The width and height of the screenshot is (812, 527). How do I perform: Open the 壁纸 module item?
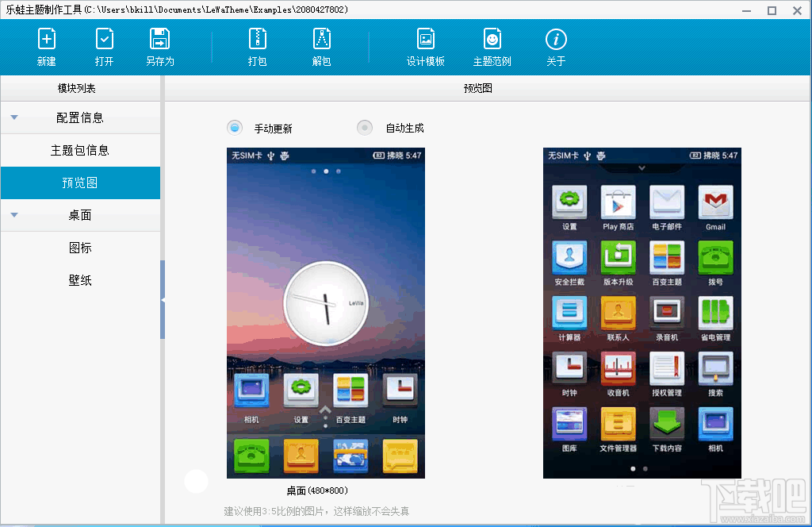80,280
